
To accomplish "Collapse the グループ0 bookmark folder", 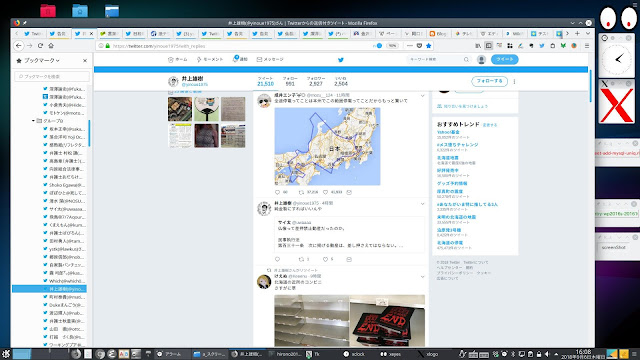I will (33, 121).
